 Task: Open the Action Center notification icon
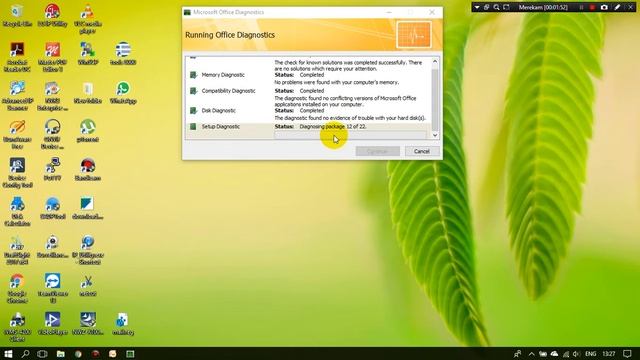coord(627,353)
